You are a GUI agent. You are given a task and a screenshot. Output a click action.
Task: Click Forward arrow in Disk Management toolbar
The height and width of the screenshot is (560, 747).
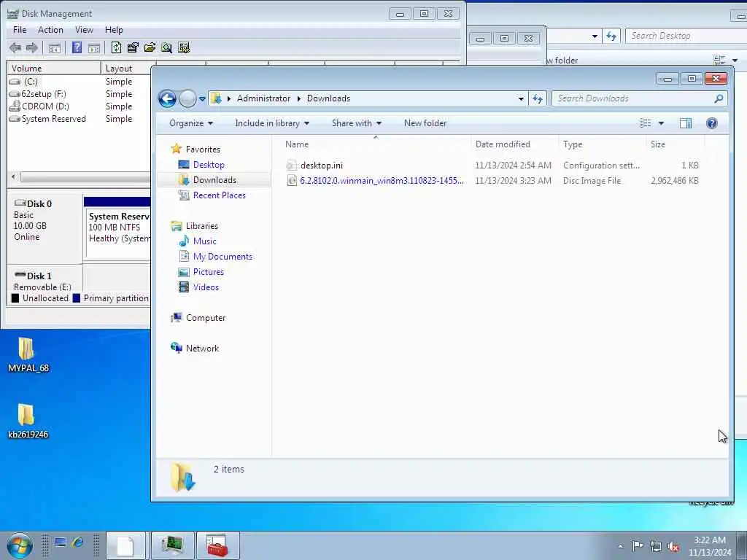pos(32,47)
